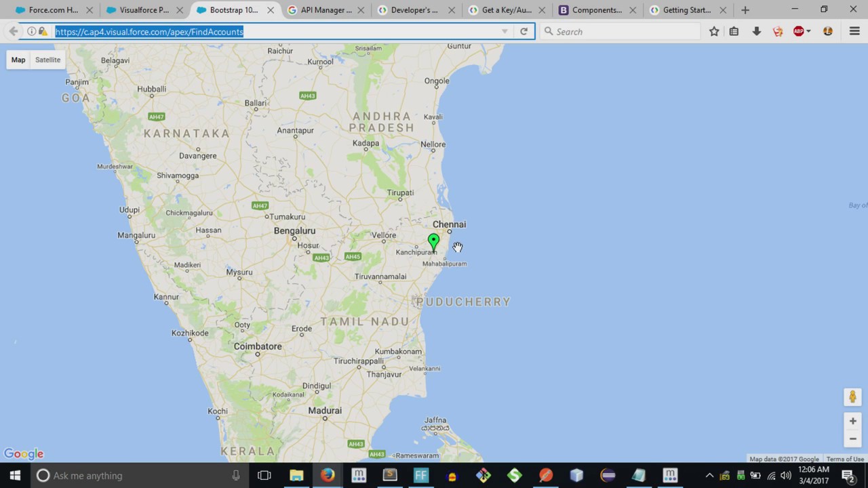The image size is (868, 488).
Task: Open the Components Bootstrap tab
Action: (597, 10)
